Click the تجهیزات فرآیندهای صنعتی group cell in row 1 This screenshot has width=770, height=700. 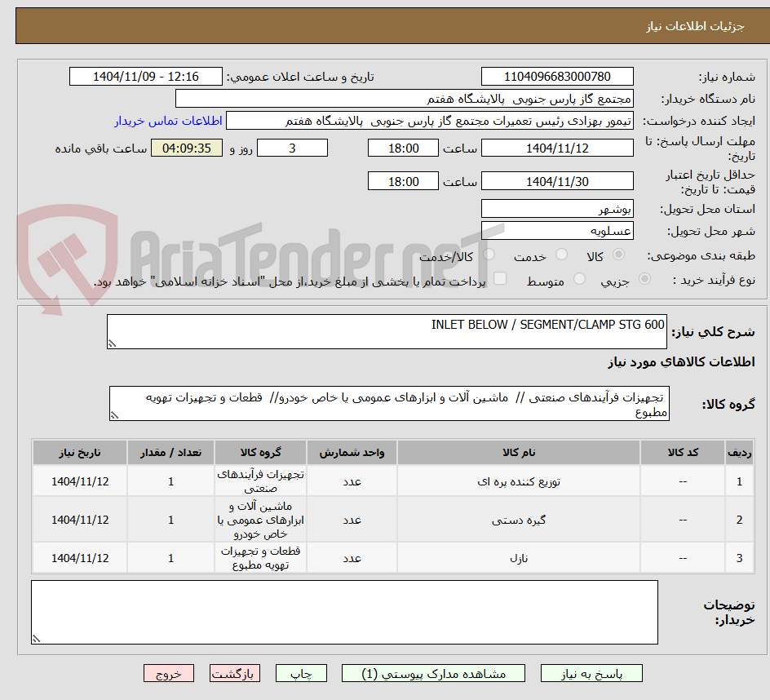[x=260, y=481]
